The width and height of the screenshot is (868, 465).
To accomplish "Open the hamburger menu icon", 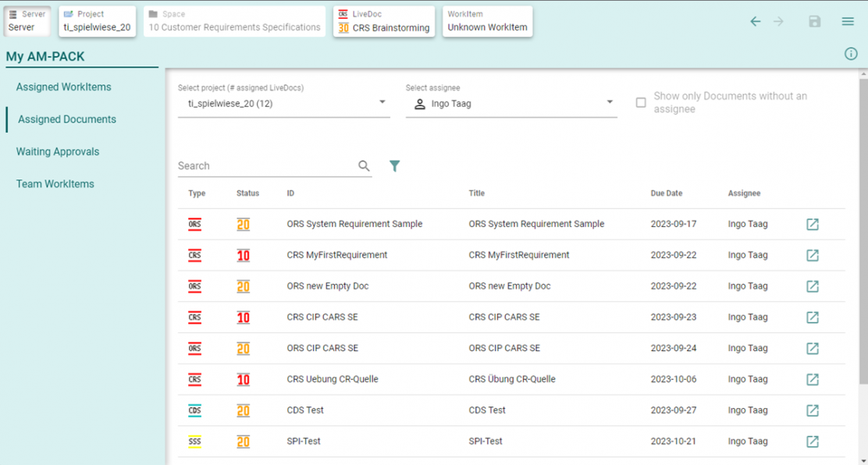I will pos(848,22).
